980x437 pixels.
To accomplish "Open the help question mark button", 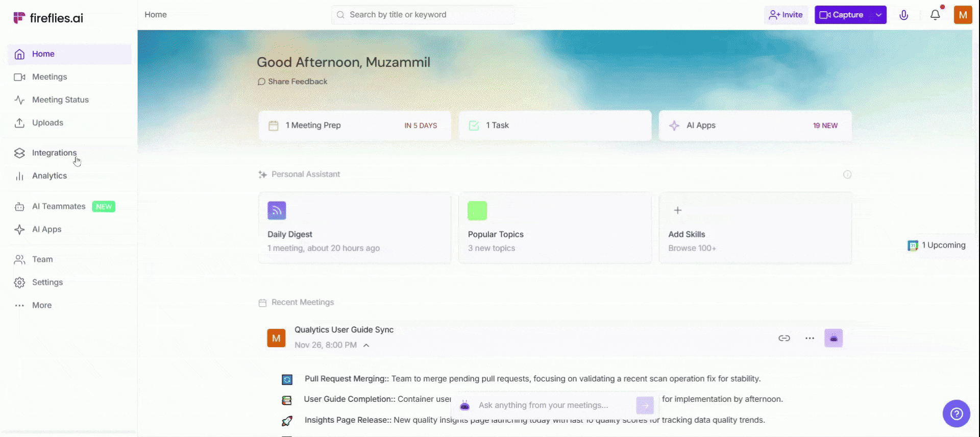I will point(956,414).
